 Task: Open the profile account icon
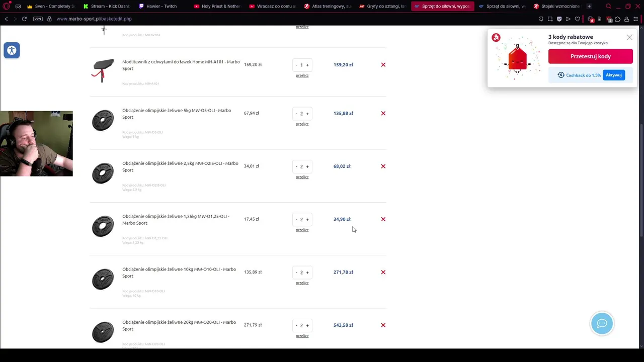[x=627, y=19]
